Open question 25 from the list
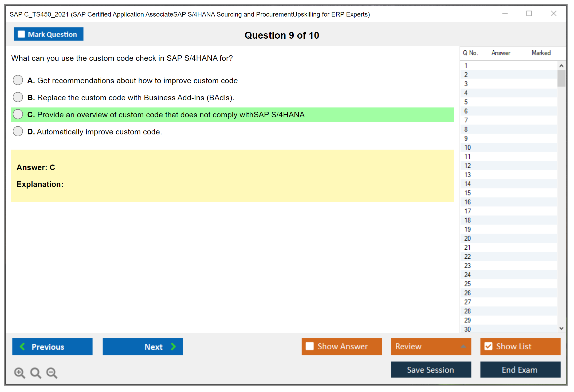The height and width of the screenshot is (392, 574). (x=467, y=284)
